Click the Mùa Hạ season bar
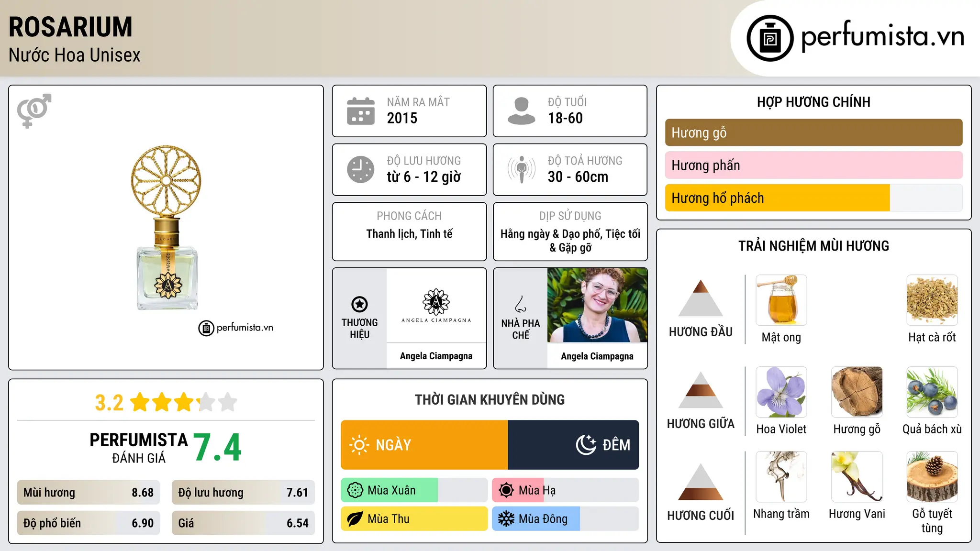Image resolution: width=980 pixels, height=551 pixels. [x=565, y=490]
